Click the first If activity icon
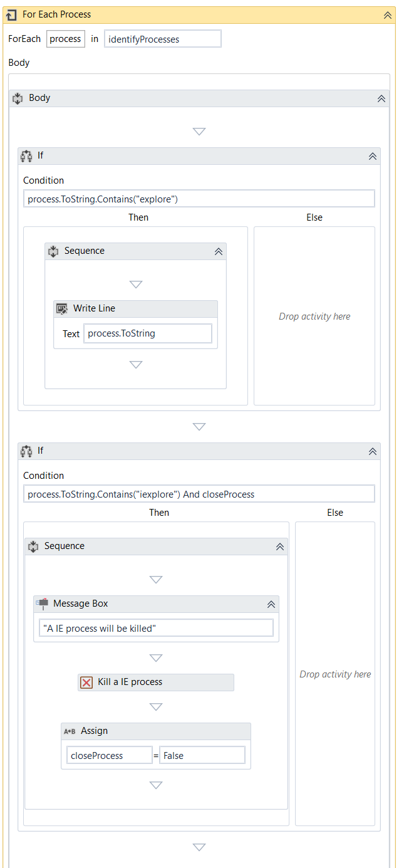 [x=26, y=156]
